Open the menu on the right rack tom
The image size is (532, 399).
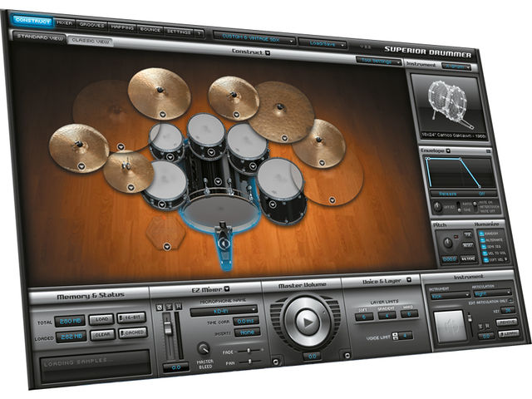pos(253,166)
